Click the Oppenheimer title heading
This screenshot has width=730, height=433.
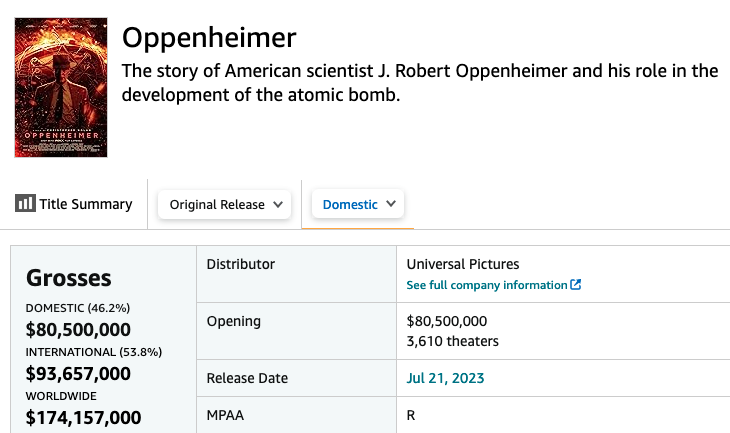(209, 38)
